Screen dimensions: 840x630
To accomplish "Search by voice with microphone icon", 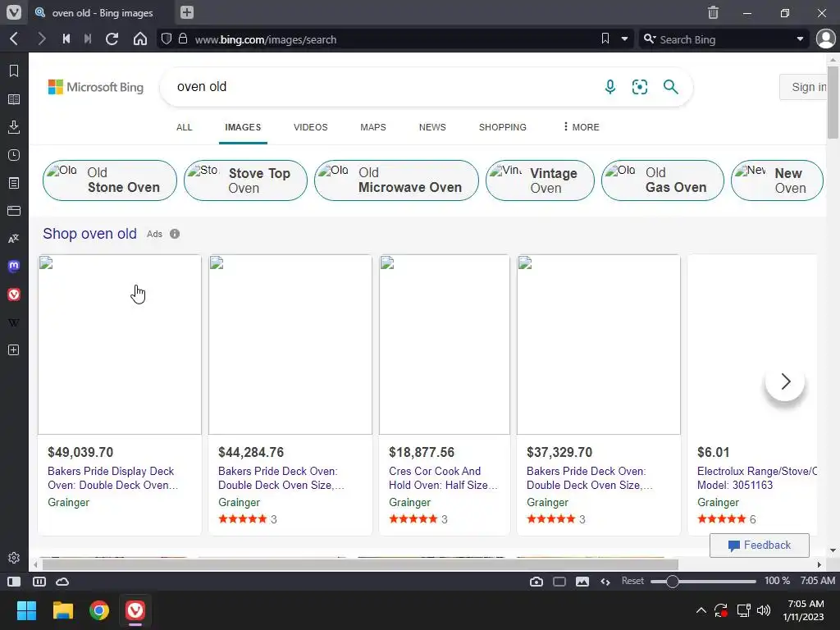I will pyautogui.click(x=610, y=87).
